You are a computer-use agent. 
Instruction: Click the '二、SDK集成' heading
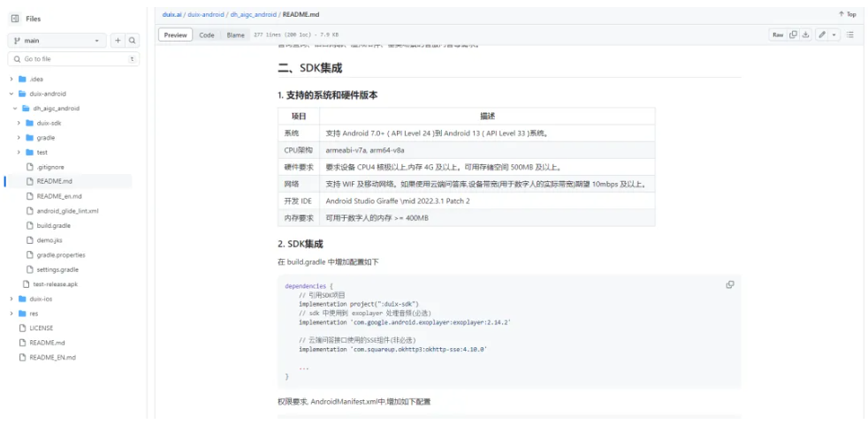pos(309,69)
